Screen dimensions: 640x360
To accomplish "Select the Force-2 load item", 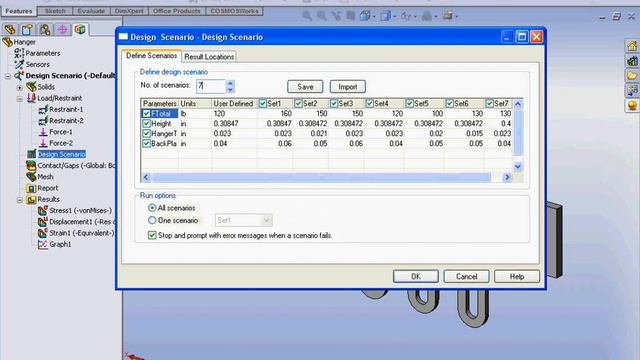I will click(61, 143).
